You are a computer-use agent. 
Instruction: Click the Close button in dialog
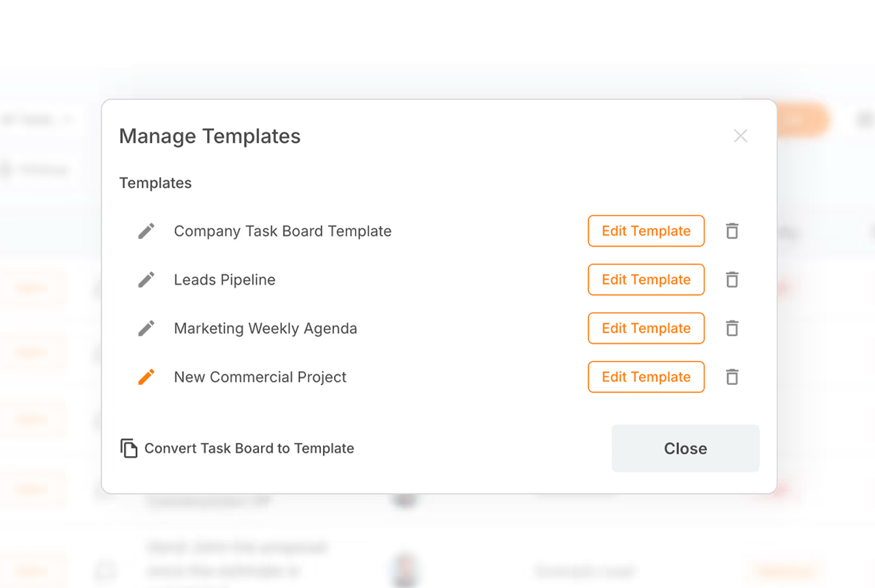pos(686,449)
